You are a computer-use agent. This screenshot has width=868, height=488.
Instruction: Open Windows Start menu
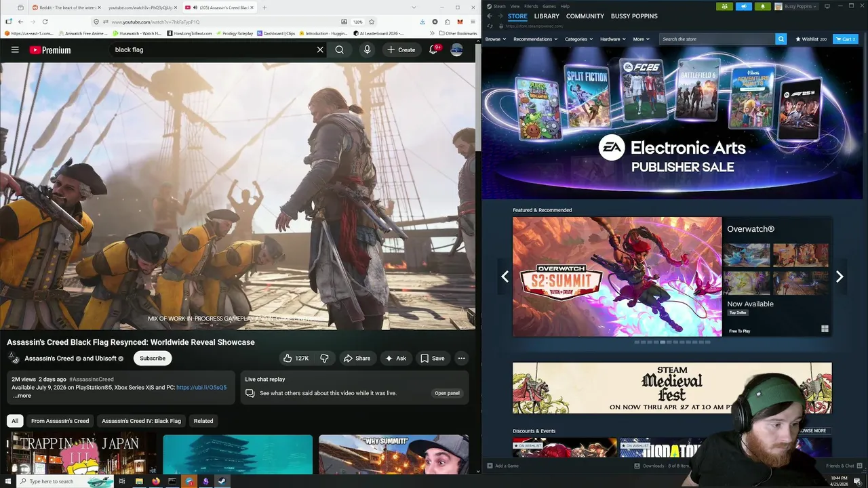click(x=8, y=481)
